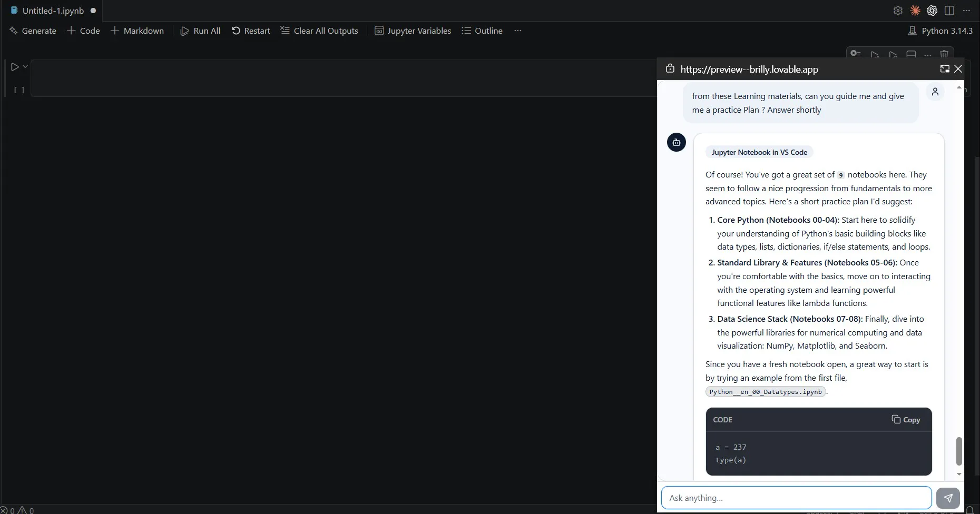
Task: Click inside the empty code cell editor
Action: pos(344,78)
